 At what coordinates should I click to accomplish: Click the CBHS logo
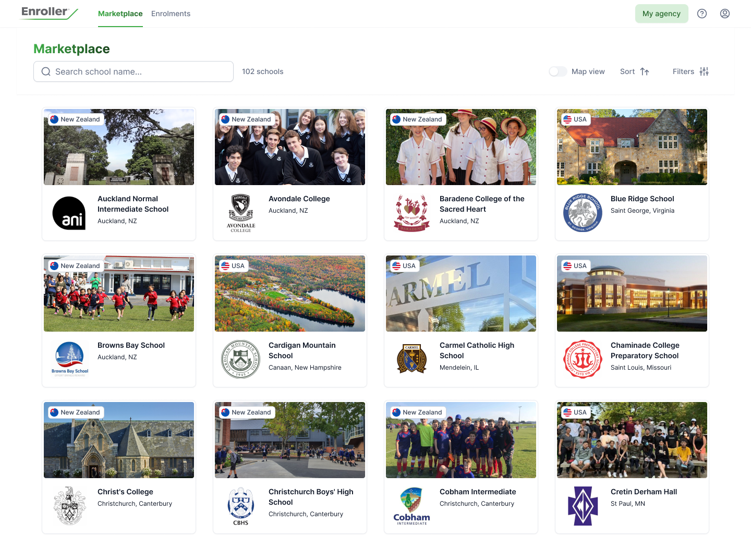[241, 506]
